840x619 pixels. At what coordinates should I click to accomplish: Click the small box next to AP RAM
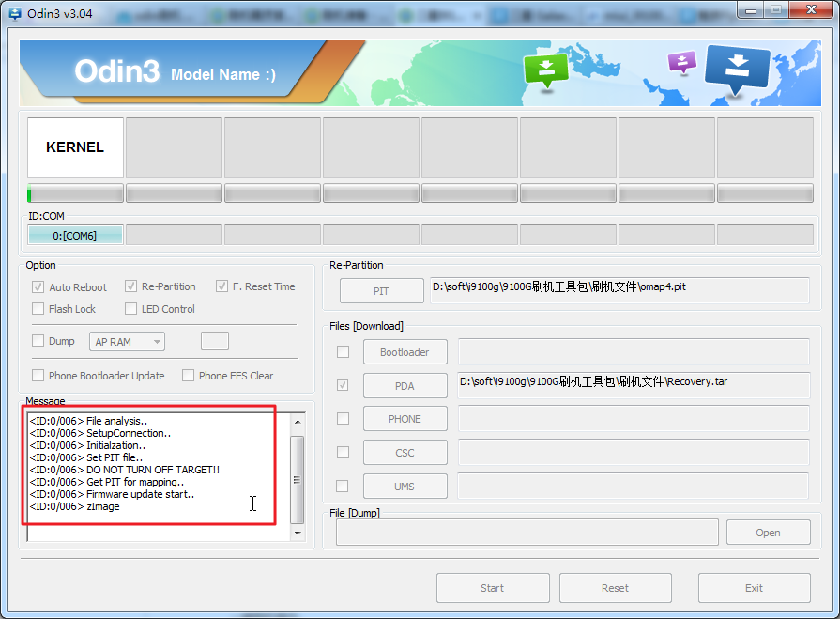point(215,341)
